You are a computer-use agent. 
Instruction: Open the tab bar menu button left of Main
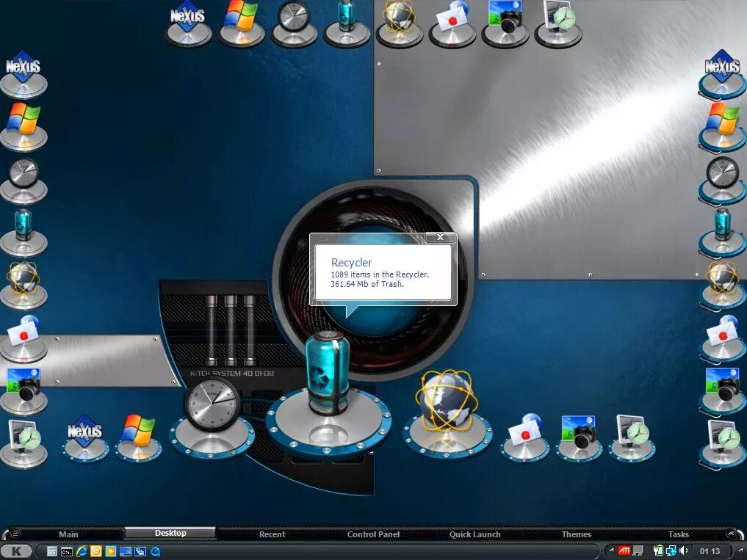(x=15, y=534)
